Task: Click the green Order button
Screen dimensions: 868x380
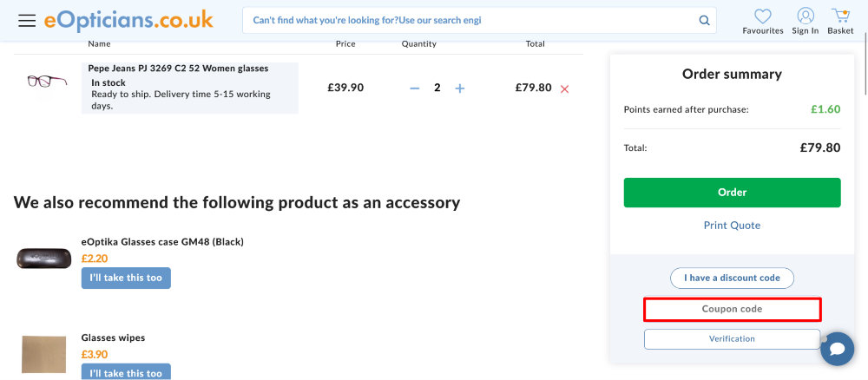Action: (732, 193)
